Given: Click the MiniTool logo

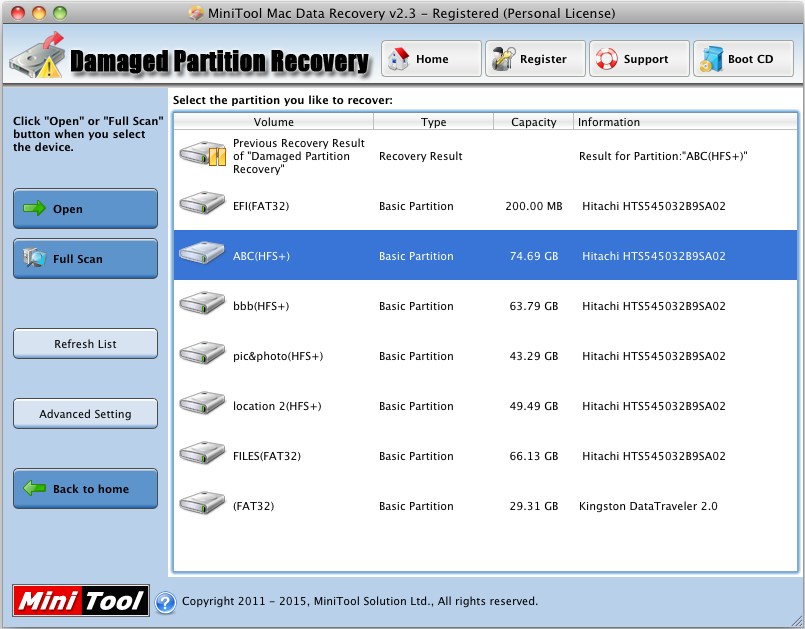Looking at the screenshot, I should (81, 601).
